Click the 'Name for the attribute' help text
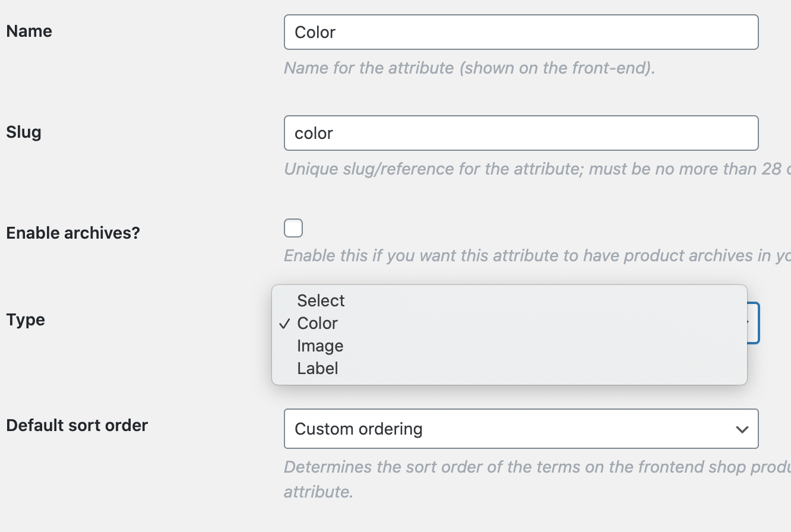 click(469, 68)
